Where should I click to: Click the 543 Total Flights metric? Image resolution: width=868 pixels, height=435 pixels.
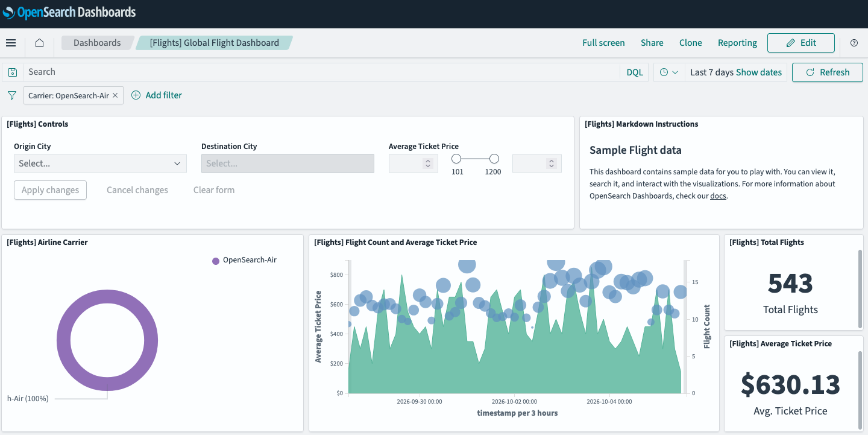pos(790,283)
